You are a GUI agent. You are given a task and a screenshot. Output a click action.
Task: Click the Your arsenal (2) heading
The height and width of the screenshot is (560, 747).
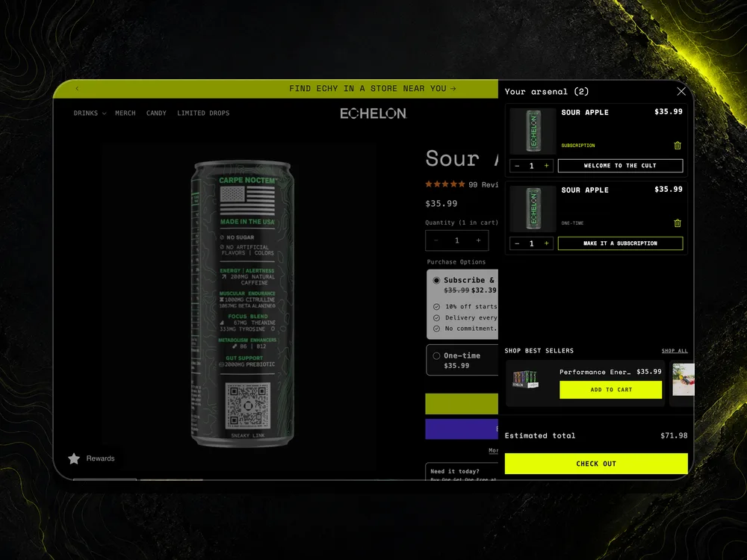(547, 91)
